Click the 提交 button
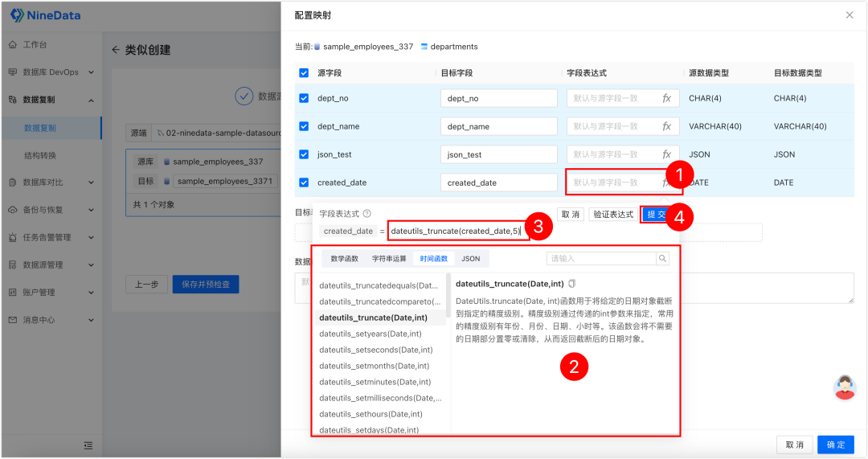 657,215
